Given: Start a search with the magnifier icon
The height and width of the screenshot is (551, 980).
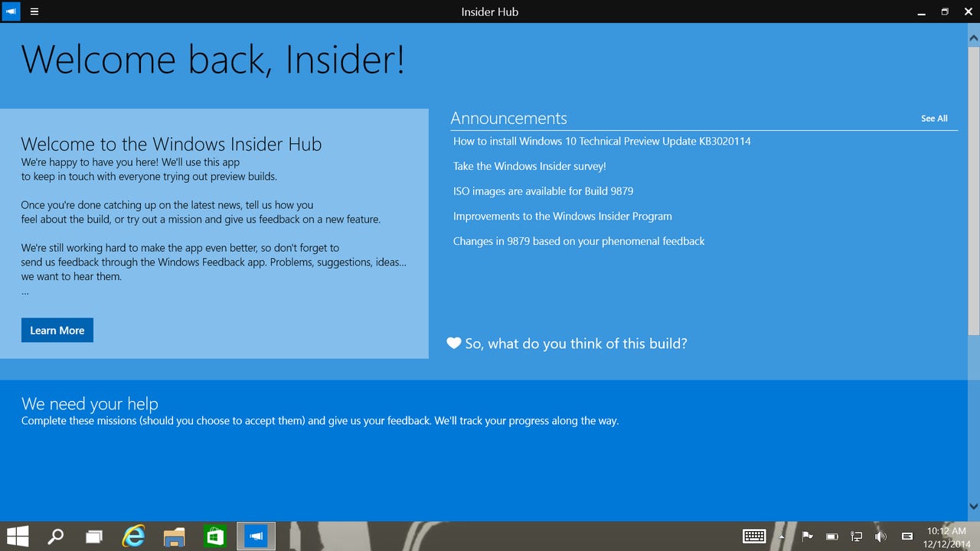Looking at the screenshot, I should click(54, 536).
